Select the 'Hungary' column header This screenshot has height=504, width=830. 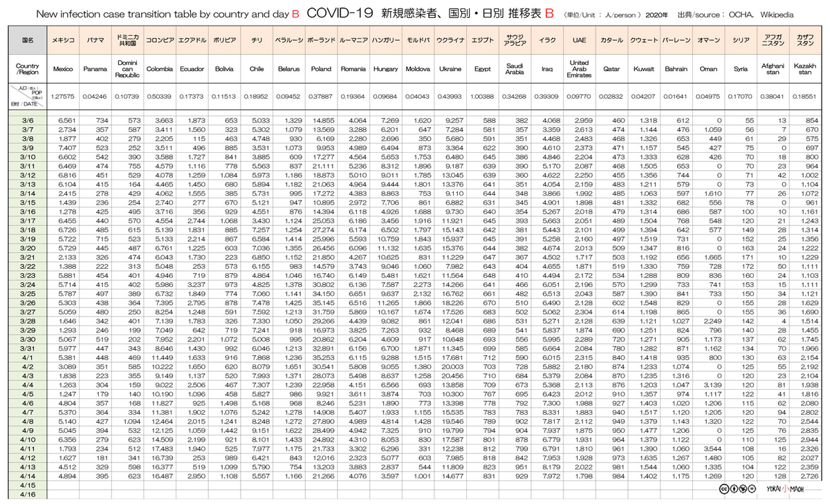tap(385, 69)
